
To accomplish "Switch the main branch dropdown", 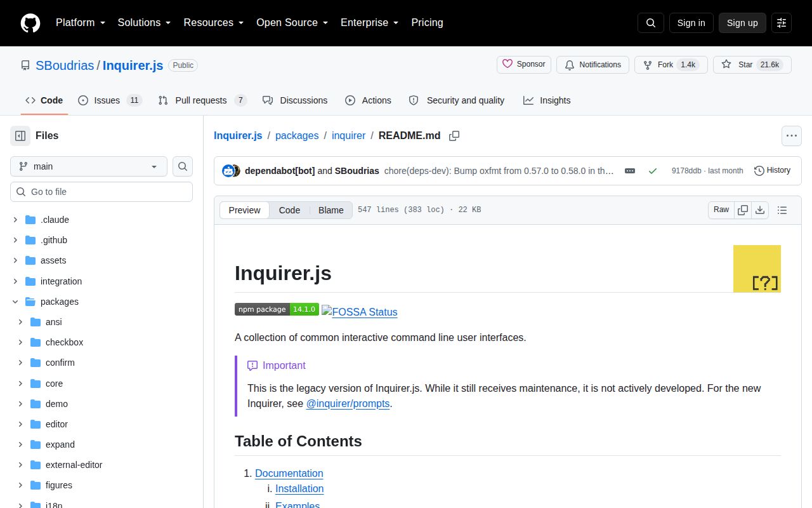I will tap(89, 166).
